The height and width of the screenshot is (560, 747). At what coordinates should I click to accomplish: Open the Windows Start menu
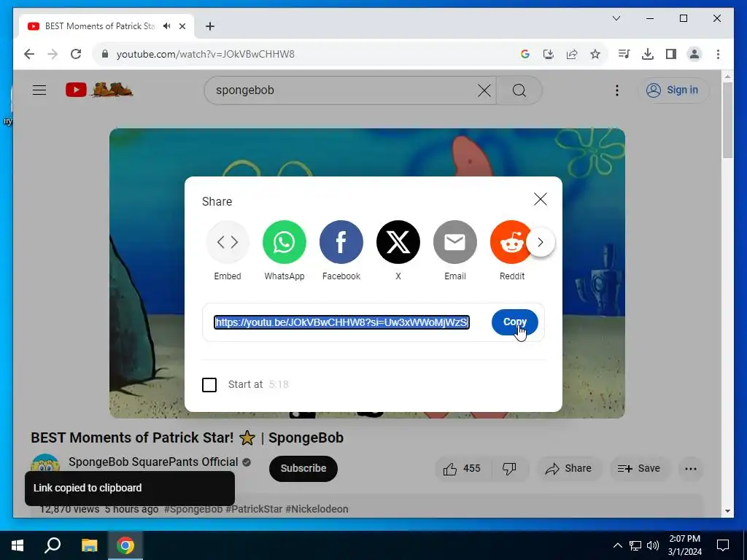coord(18,545)
